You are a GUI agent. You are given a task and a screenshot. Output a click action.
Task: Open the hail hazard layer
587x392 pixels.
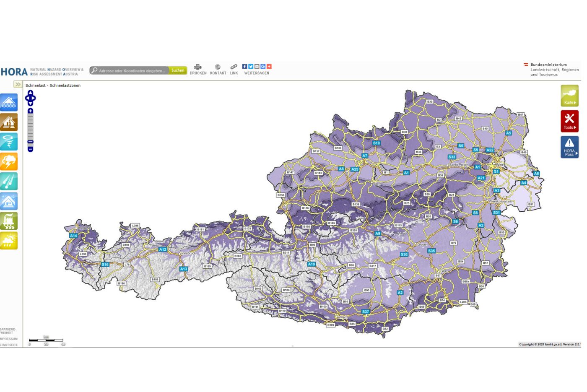pyautogui.click(x=9, y=182)
